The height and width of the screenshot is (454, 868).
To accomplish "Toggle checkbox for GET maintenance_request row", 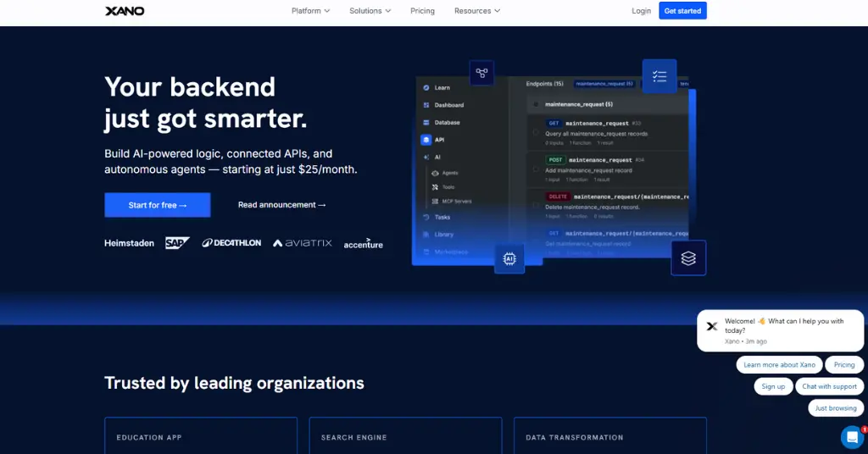I will [x=536, y=133].
